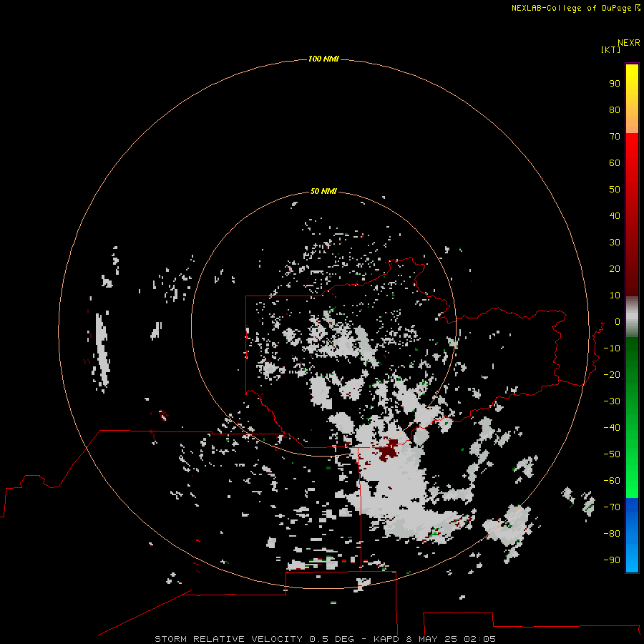Click the [KT] units label
Image resolution: width=644 pixels, height=644 pixels.
611,50
